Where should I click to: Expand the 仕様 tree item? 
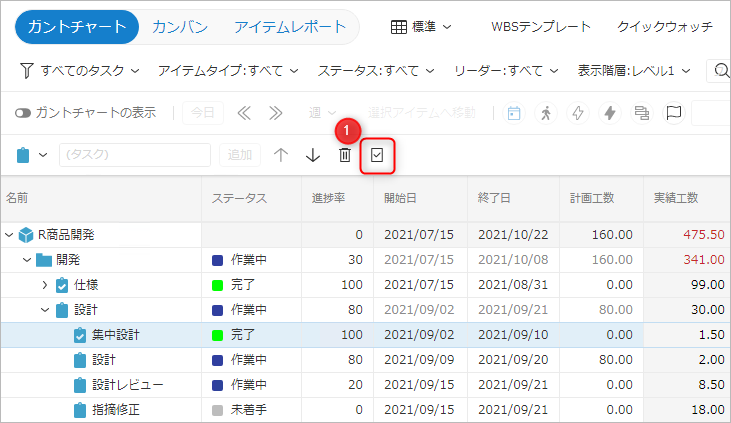pyautogui.click(x=44, y=285)
